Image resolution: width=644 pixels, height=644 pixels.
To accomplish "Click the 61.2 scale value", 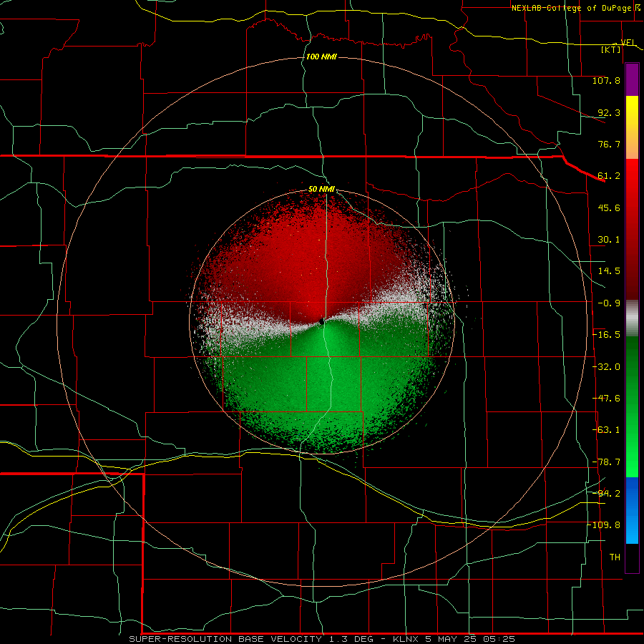I will (x=609, y=176).
